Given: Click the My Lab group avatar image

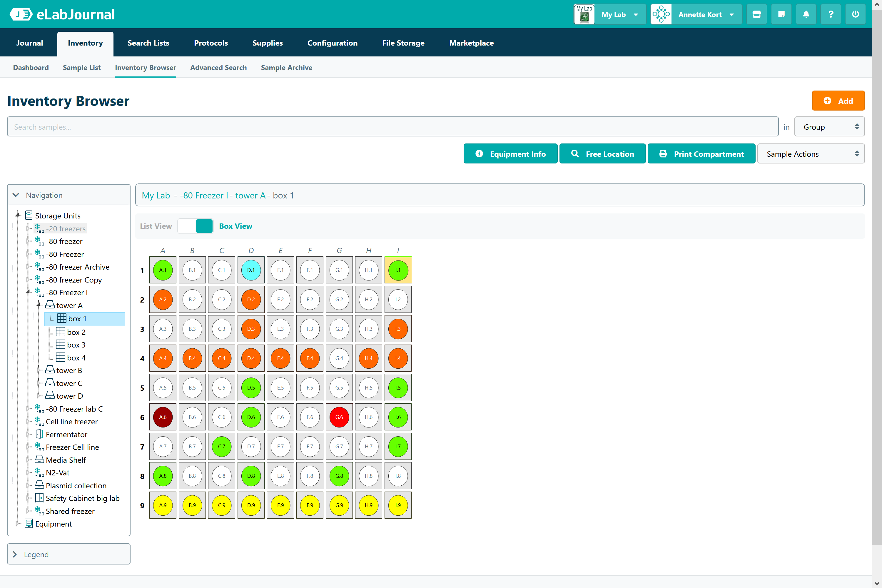Looking at the screenshot, I should pos(584,14).
